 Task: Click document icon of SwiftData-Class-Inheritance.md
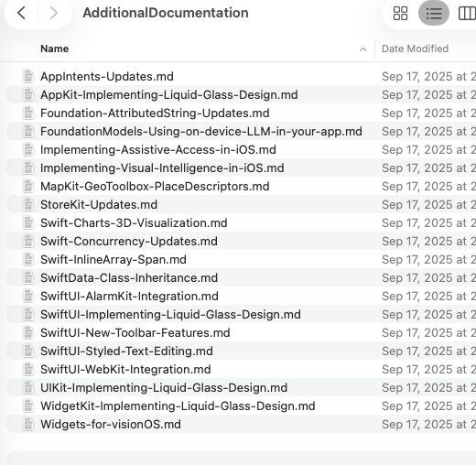point(28,277)
